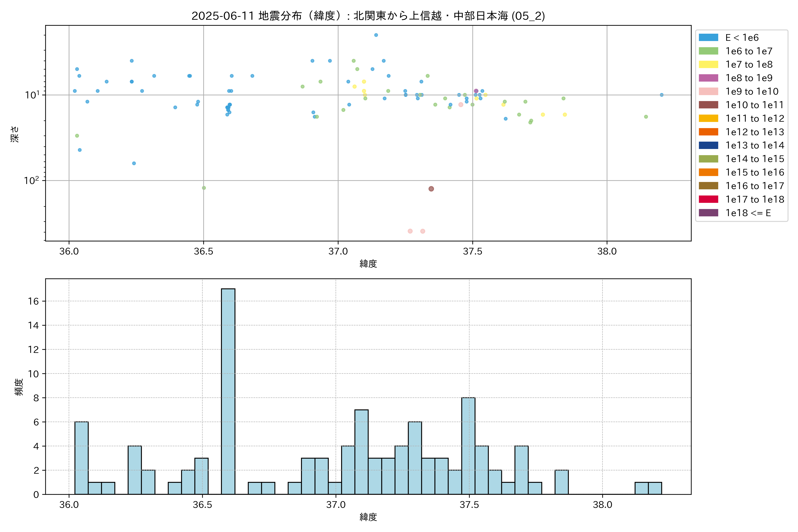
Task: Click the green 1e6 to 1e7 swatch
Action: (708, 51)
